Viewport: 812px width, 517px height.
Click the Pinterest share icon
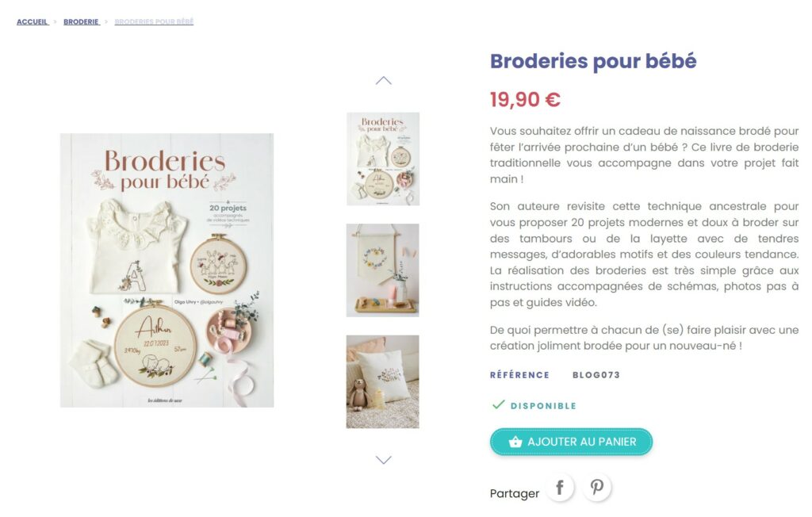[x=597, y=488]
